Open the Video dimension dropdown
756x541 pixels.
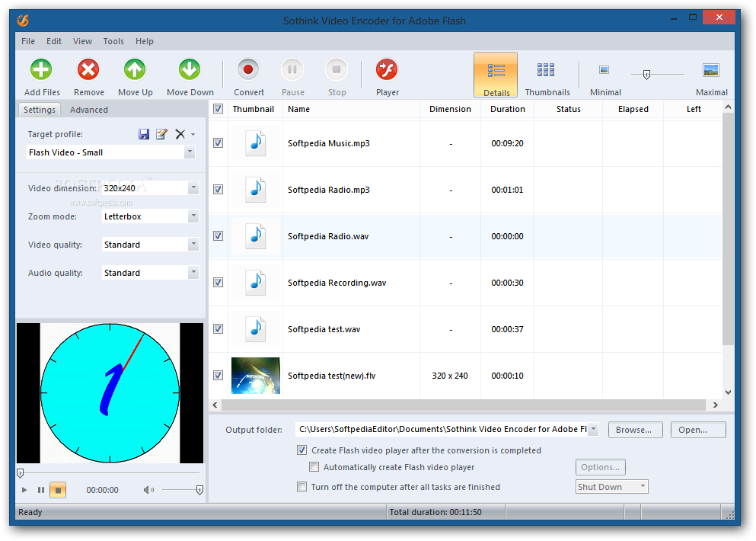pos(193,187)
